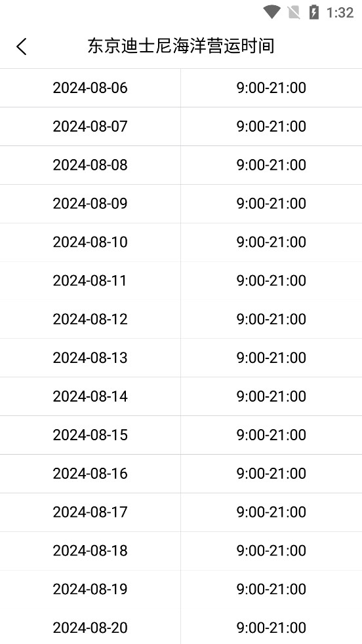Select the 2024-08-07 date cell
The height and width of the screenshot is (644, 362).
pos(90,126)
